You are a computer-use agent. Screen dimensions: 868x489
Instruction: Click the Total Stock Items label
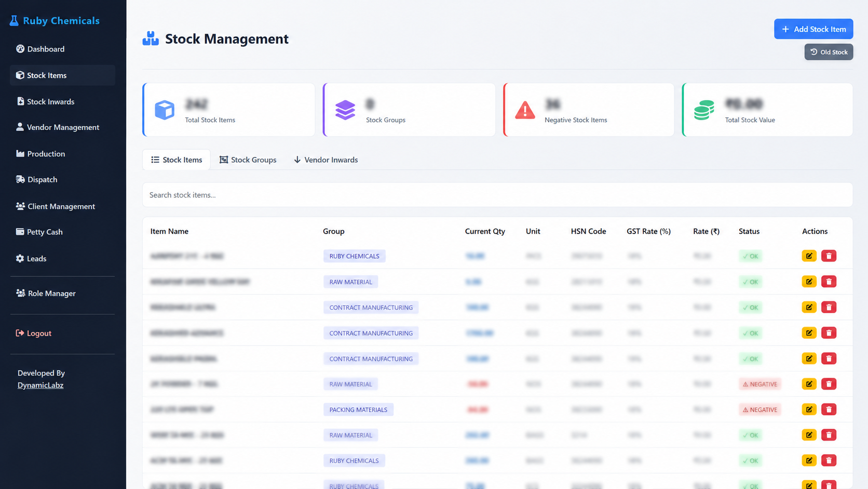pyautogui.click(x=210, y=120)
